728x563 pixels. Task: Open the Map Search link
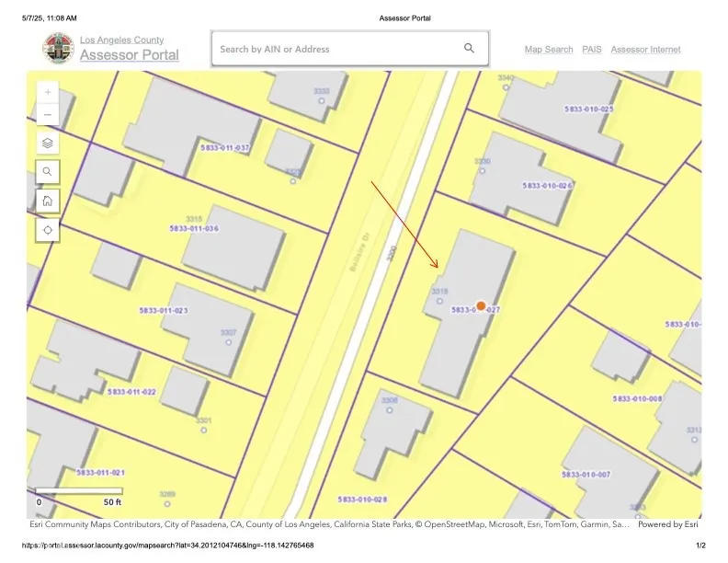coord(549,50)
